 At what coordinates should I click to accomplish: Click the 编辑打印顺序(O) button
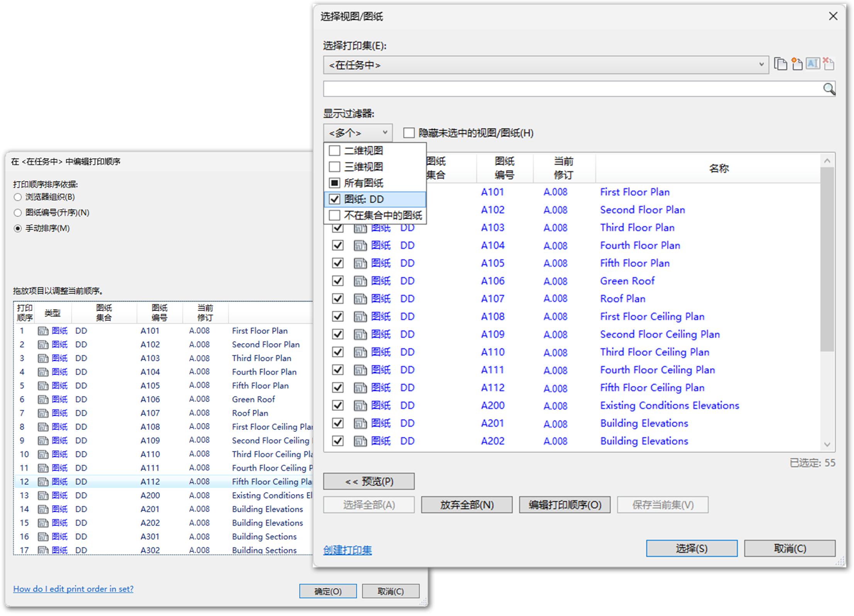(564, 505)
